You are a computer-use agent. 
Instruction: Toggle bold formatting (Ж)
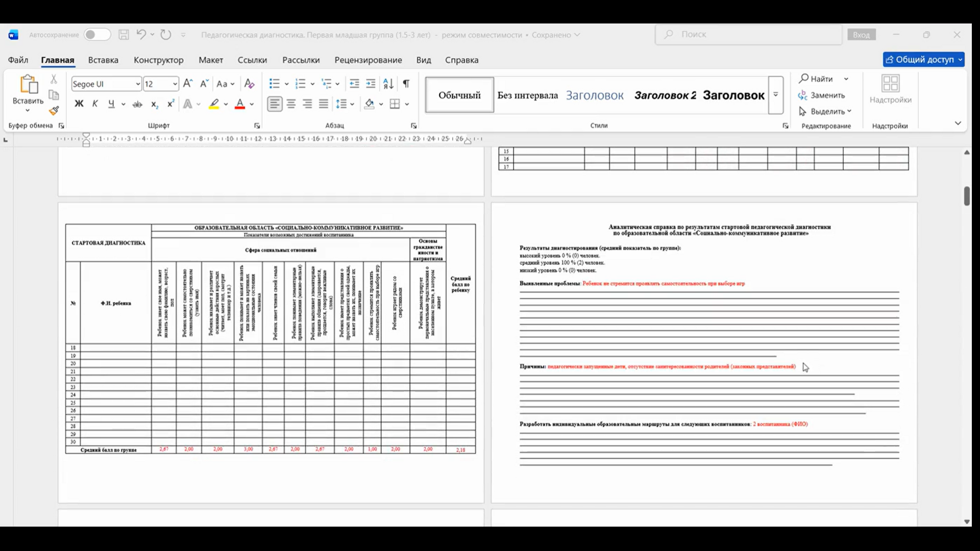[79, 104]
